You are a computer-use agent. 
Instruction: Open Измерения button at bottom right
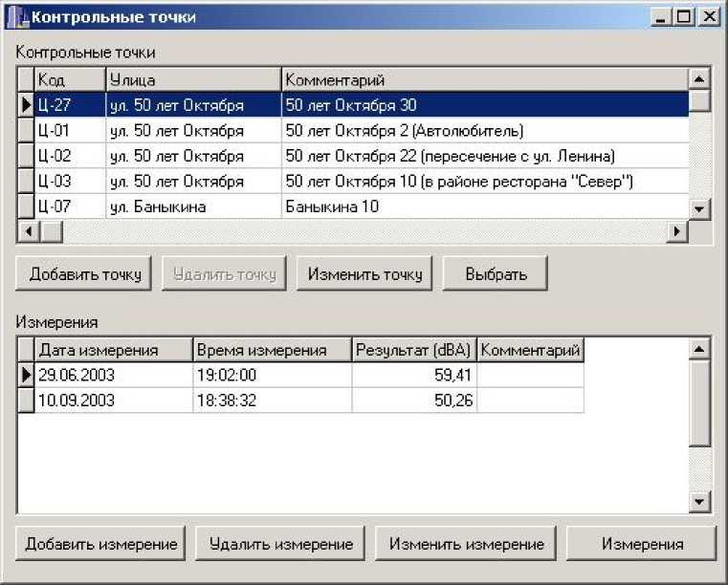642,544
